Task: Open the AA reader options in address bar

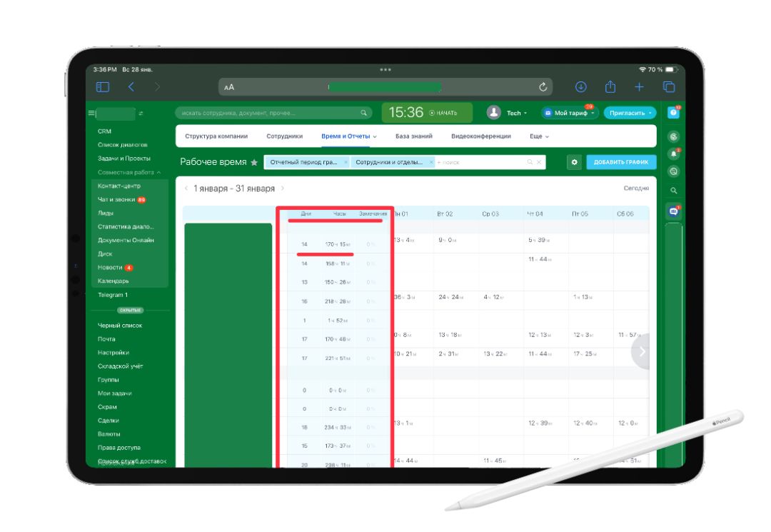Action: pos(229,88)
